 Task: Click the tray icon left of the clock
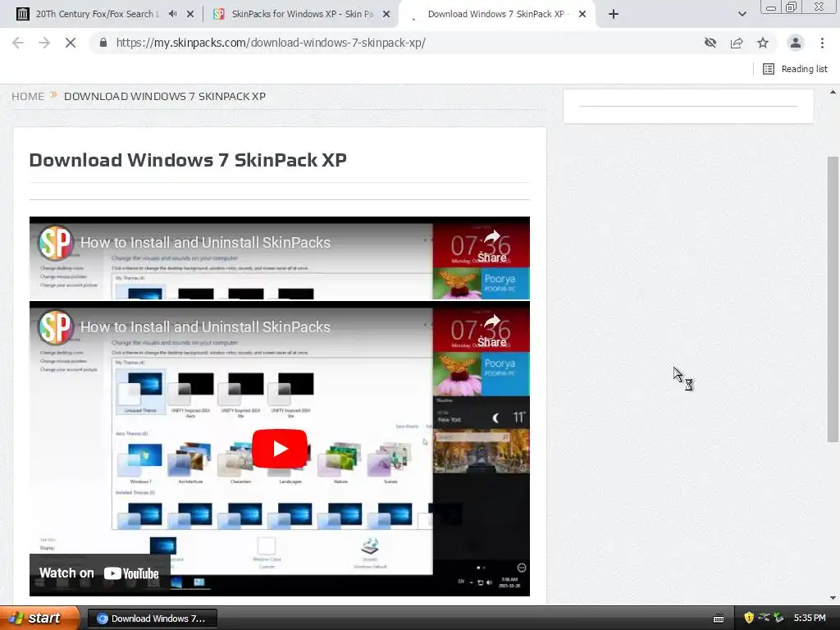[x=778, y=619]
